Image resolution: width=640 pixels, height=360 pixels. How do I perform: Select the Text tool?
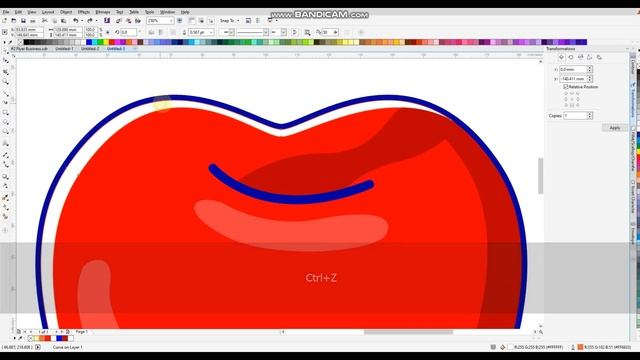pos(6,143)
